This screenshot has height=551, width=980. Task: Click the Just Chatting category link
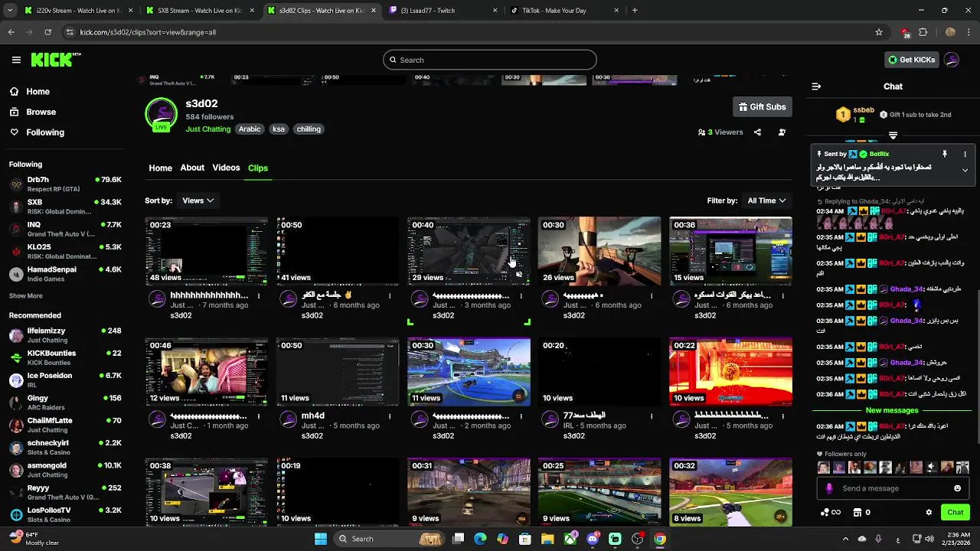click(x=207, y=129)
